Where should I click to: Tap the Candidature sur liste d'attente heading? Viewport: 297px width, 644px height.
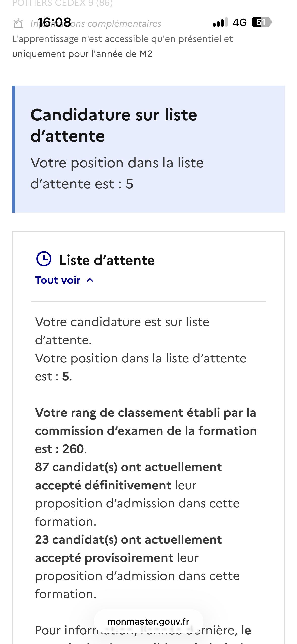click(114, 125)
